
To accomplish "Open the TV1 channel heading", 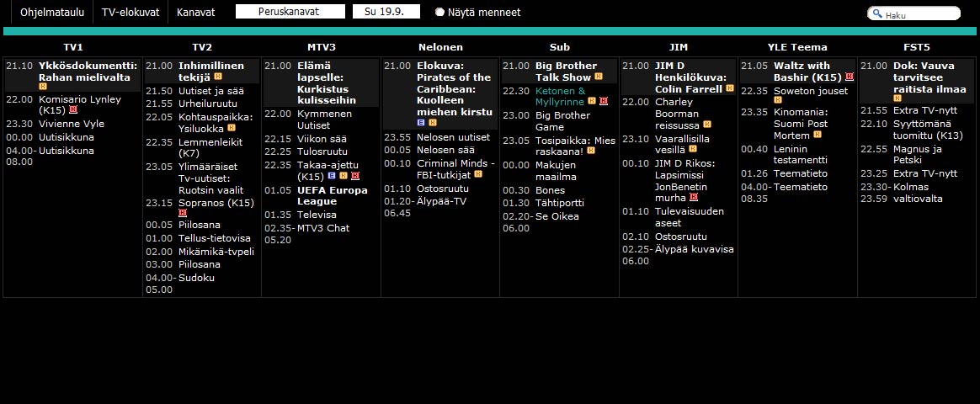I will click(73, 47).
